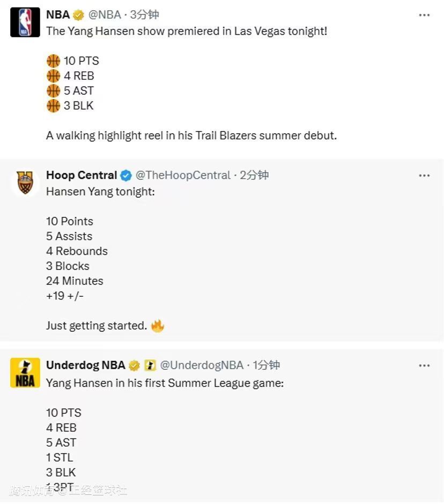Click the fire emoji in Hoop Central's post
444x504 pixels.
tap(158, 326)
